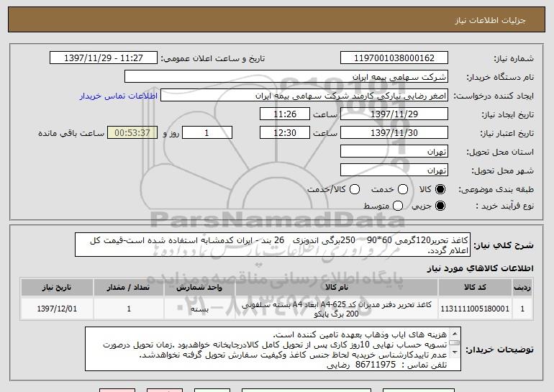The height and width of the screenshot is (392, 554).
Task: Open the اطلاعات تماس خریدار link
Action: [x=119, y=96]
